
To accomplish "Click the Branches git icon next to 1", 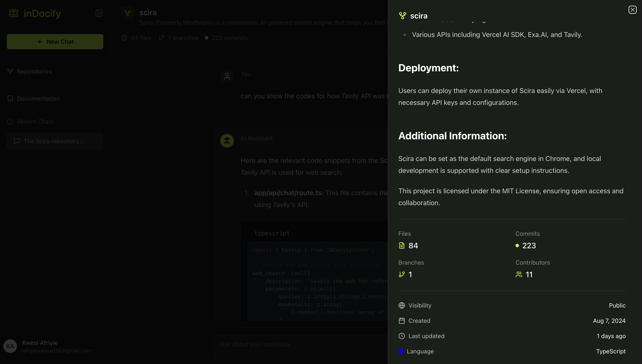I will tap(402, 274).
